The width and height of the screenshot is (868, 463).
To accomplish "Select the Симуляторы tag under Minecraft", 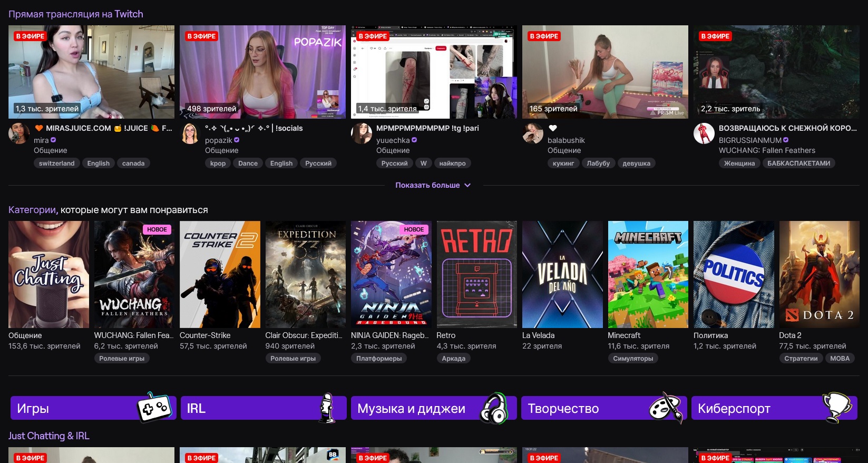I will click(633, 359).
